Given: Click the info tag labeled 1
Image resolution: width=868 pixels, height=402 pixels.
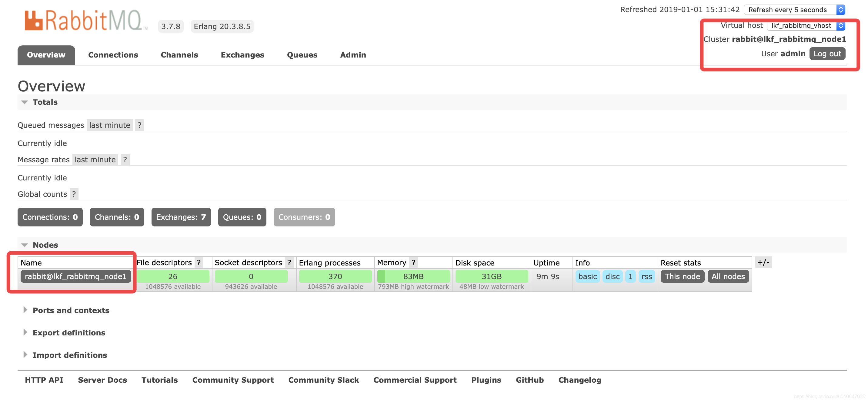Looking at the screenshot, I should pyautogui.click(x=630, y=276).
